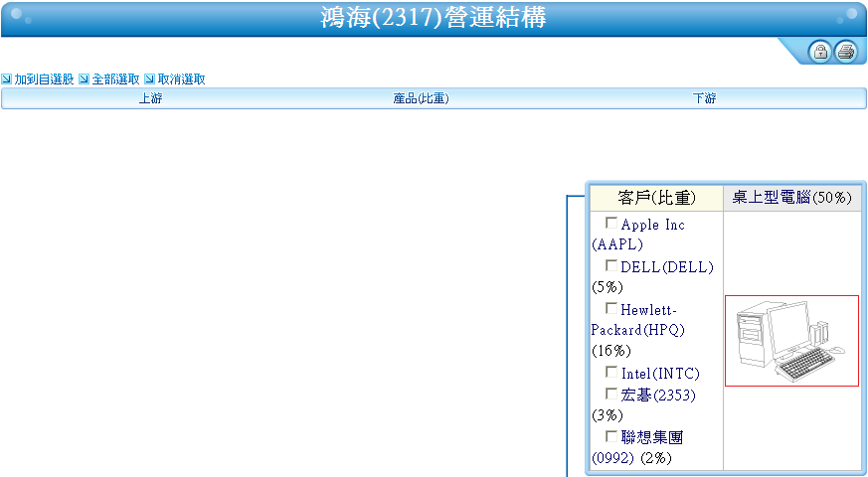
Task: Enable the Intel(INTC) checkbox
Action: click(x=611, y=372)
